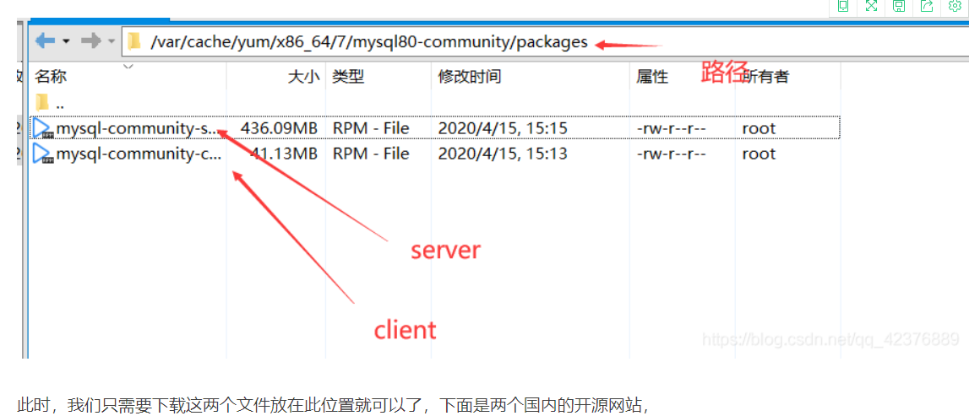Click root owner in the 15:13 row
The image size is (980, 416).
click(x=759, y=154)
